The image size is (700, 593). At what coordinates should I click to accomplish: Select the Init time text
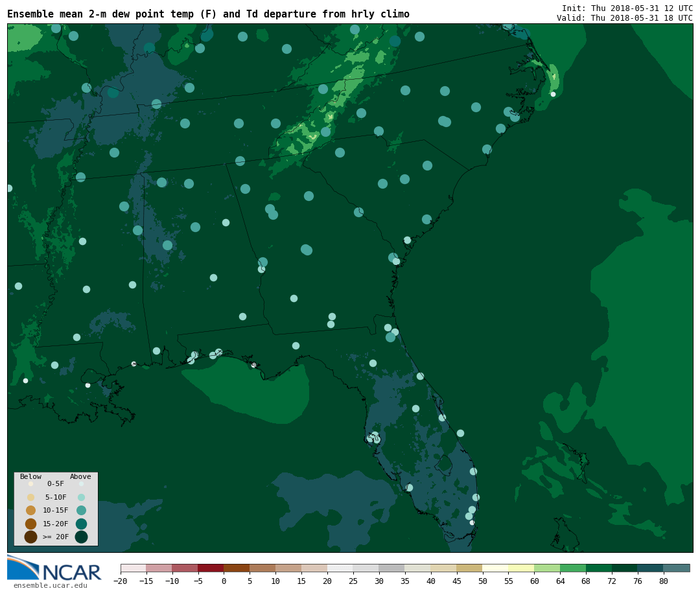[627, 8]
